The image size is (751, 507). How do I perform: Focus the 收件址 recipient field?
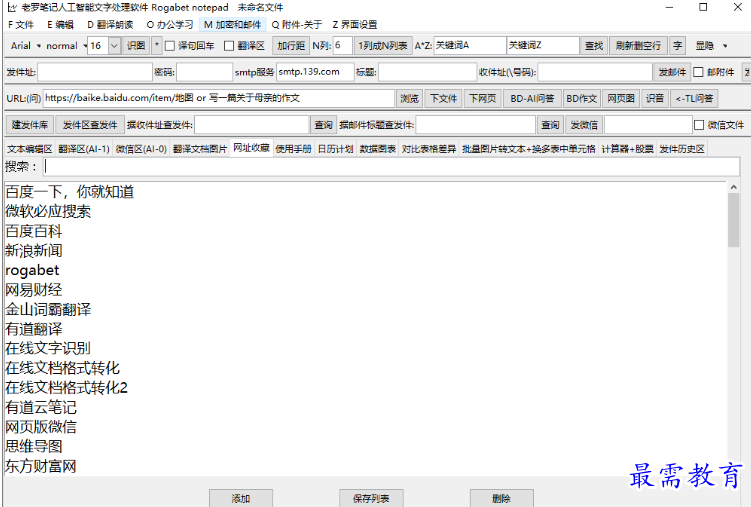[x=595, y=72]
